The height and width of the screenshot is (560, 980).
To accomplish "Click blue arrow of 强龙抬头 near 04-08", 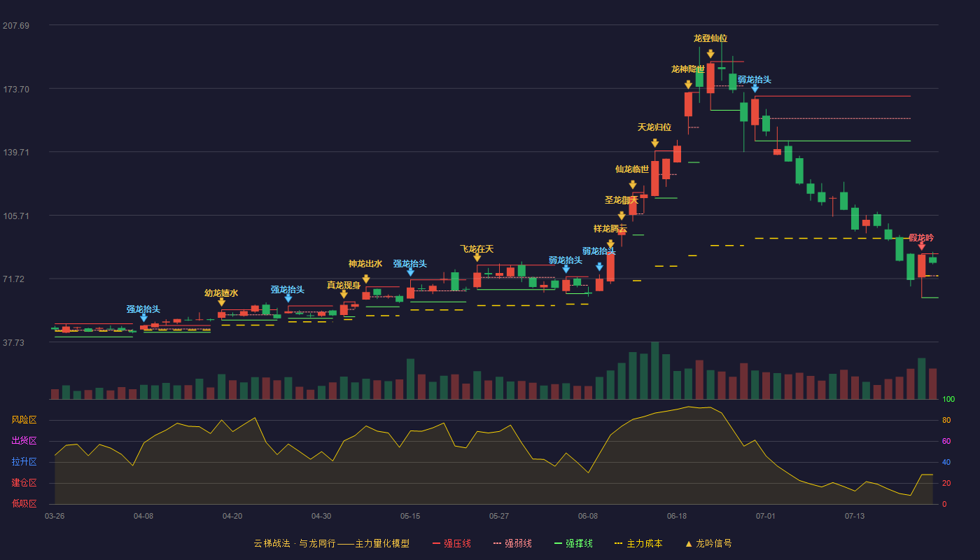I will point(143,318).
